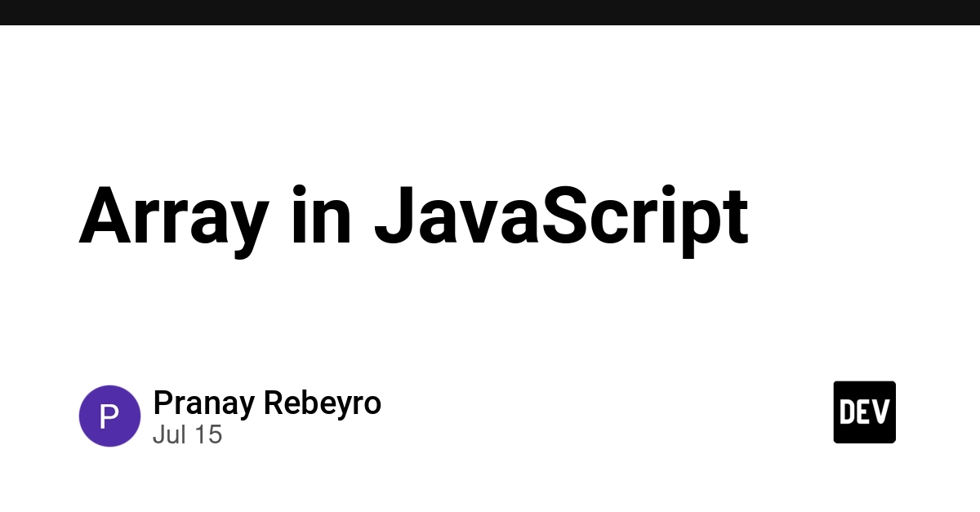The image size is (980, 512).
Task: Click the dark bar at the top
Action: (x=490, y=12)
